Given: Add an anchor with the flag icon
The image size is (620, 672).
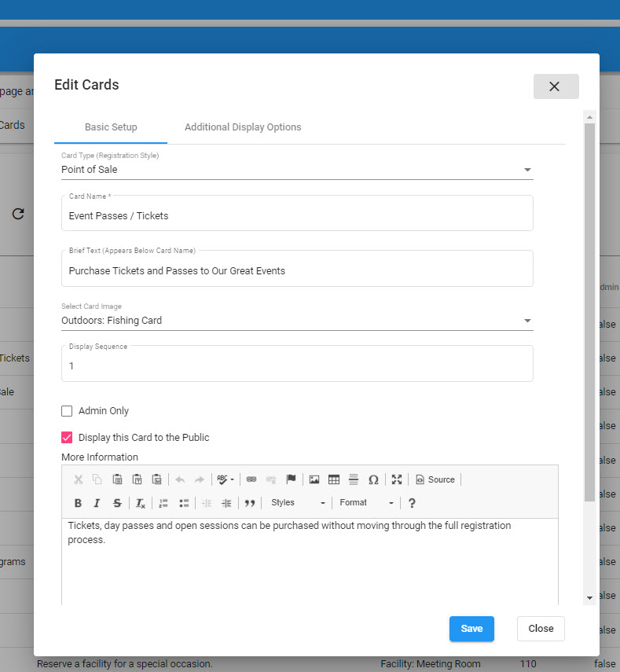Looking at the screenshot, I should pos(291,479).
